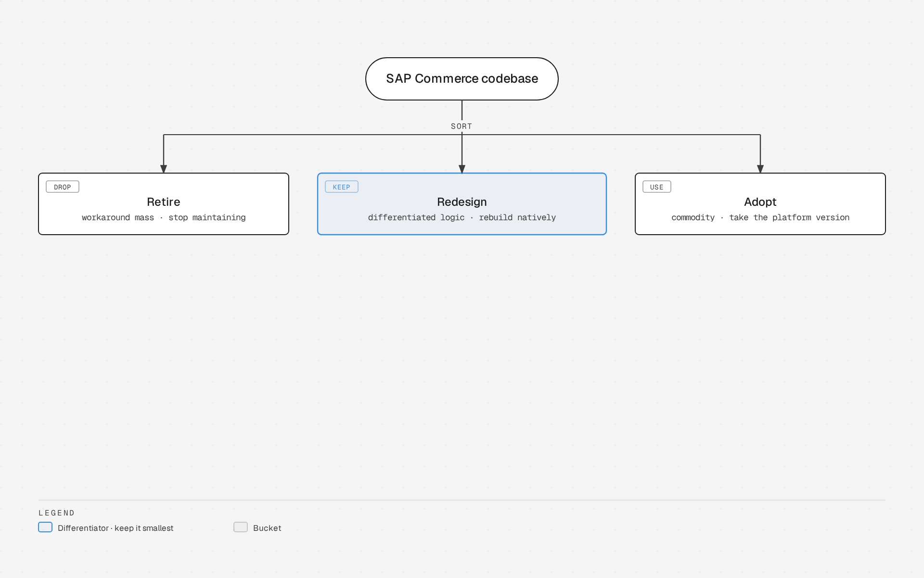Click the gray Bucket legend swatch

241,527
